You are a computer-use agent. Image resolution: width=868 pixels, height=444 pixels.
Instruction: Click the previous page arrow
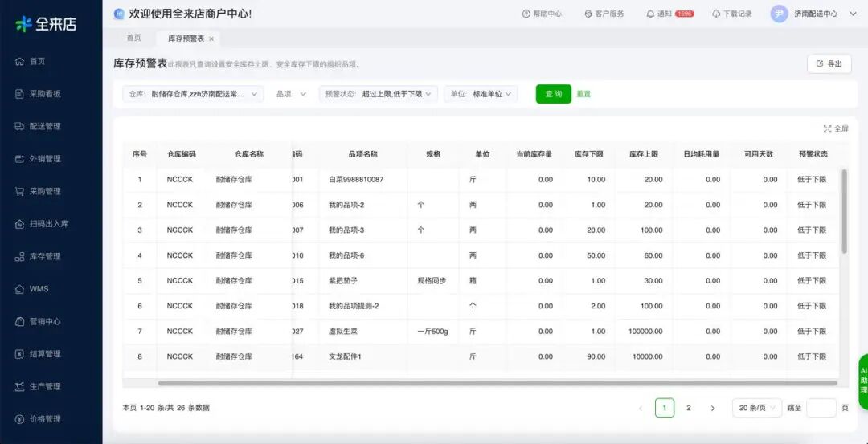click(641, 408)
